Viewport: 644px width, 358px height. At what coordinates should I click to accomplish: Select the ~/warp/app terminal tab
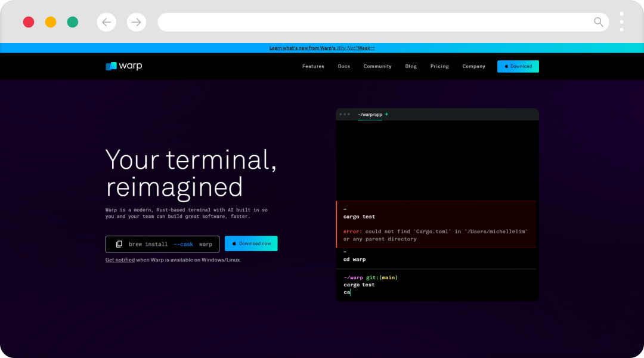[x=370, y=115]
